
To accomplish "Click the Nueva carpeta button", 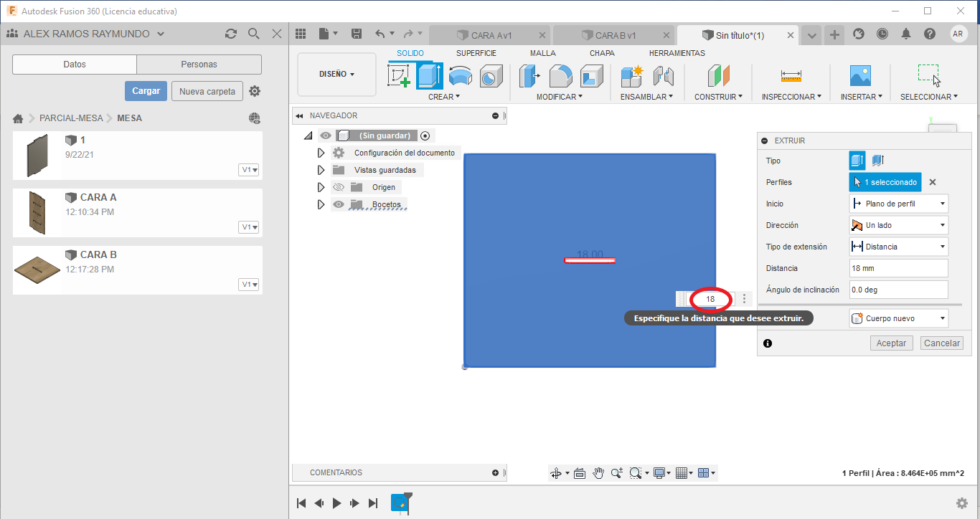I will pyautogui.click(x=207, y=91).
